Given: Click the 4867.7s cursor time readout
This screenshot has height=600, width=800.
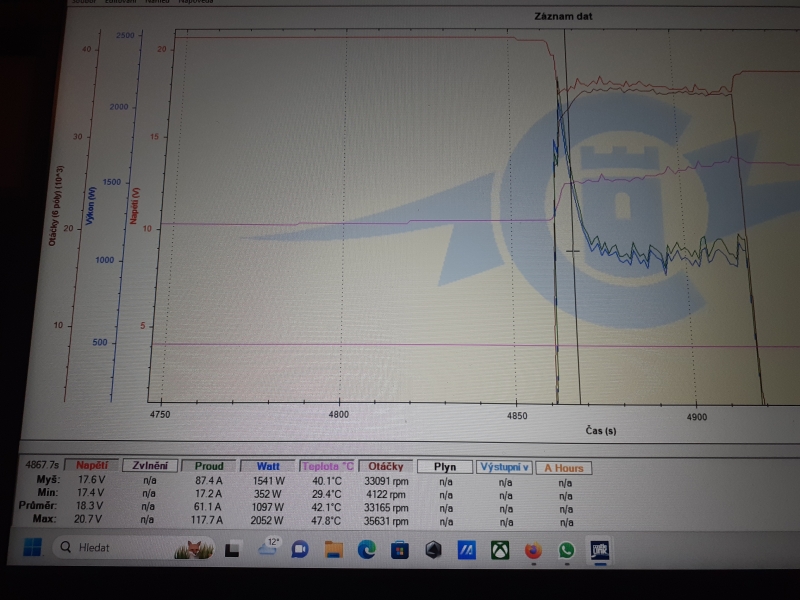Looking at the screenshot, I should pos(42,465).
